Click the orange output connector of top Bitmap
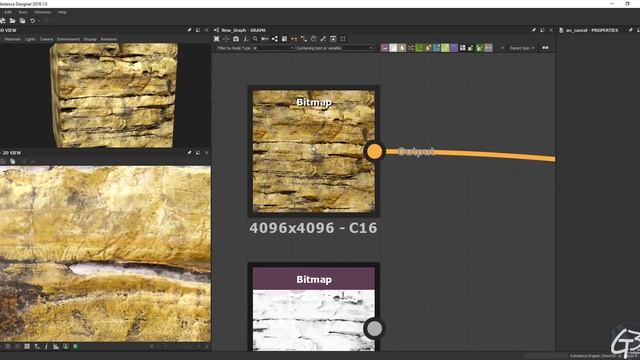The height and width of the screenshot is (360, 640). [374, 151]
